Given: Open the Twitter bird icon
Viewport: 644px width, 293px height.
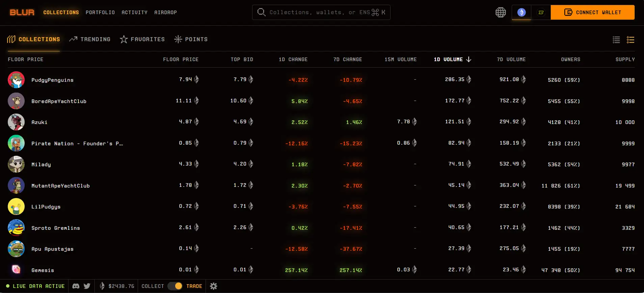Looking at the screenshot, I should 87,286.
